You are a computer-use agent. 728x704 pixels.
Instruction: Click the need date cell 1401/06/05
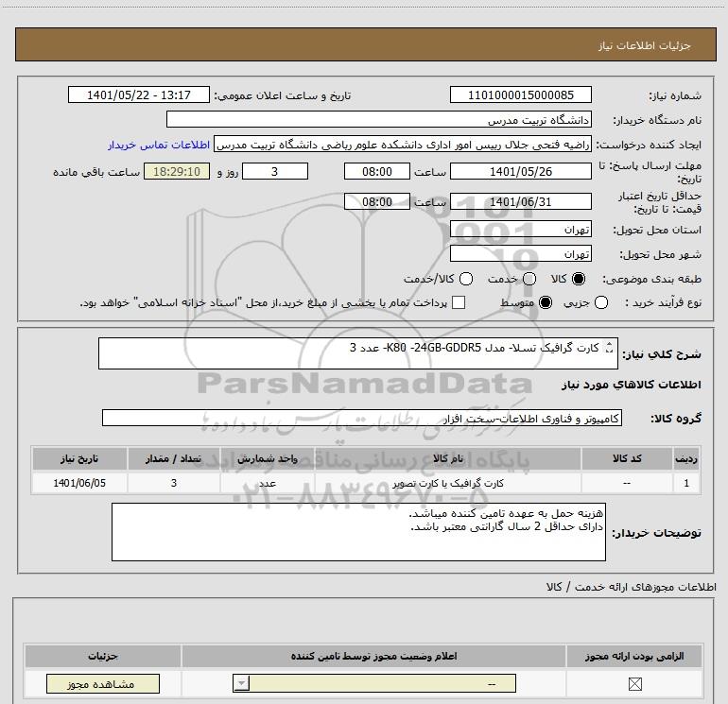pos(79,483)
